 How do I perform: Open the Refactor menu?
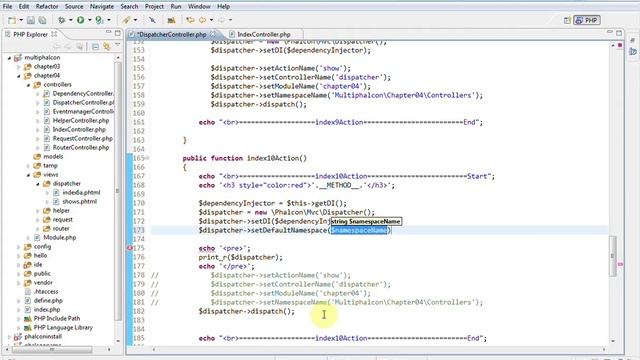pos(47,7)
